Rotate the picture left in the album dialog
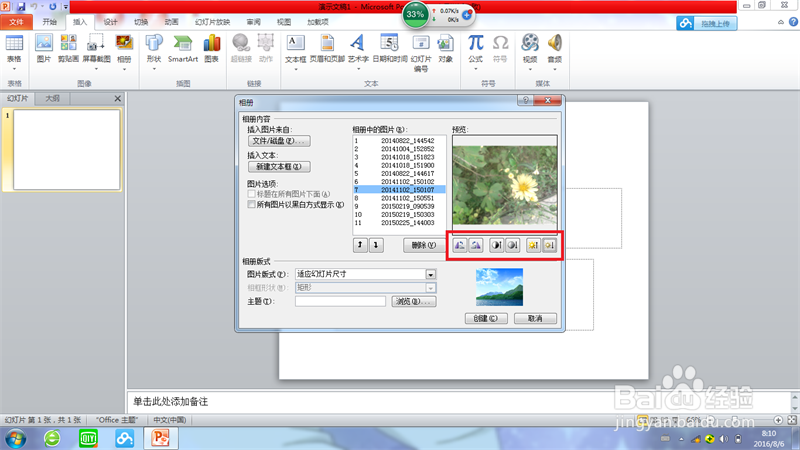800x450 pixels. [460, 245]
